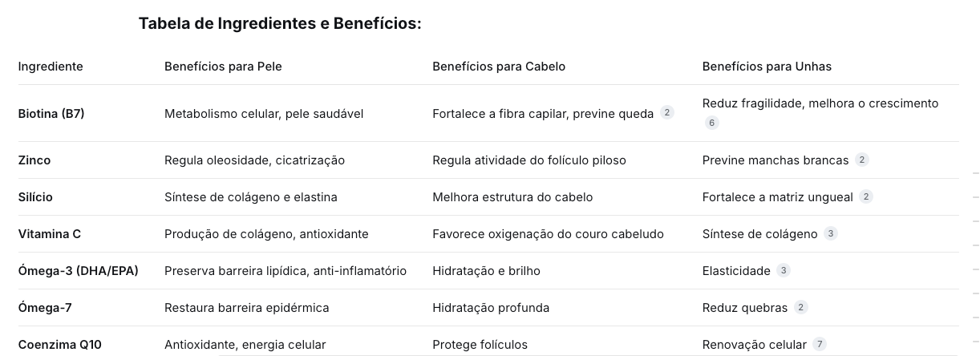Click the "Silício" ingredient name

[35, 197]
